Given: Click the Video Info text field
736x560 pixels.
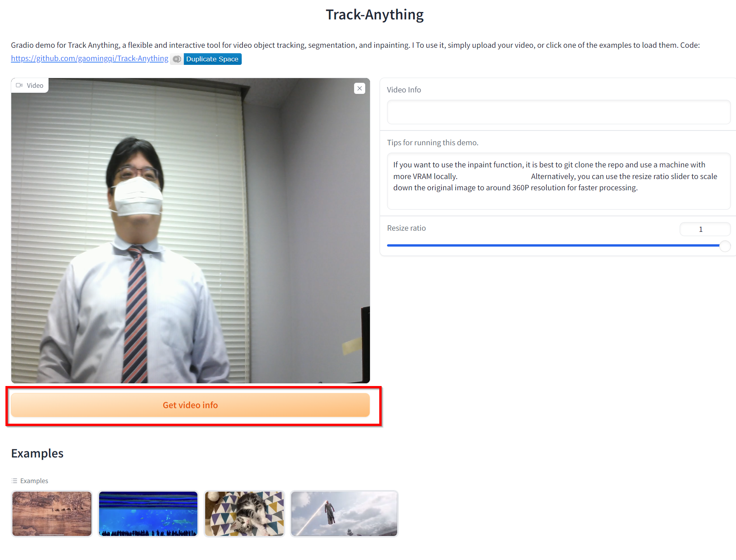Looking at the screenshot, I should pyautogui.click(x=558, y=112).
